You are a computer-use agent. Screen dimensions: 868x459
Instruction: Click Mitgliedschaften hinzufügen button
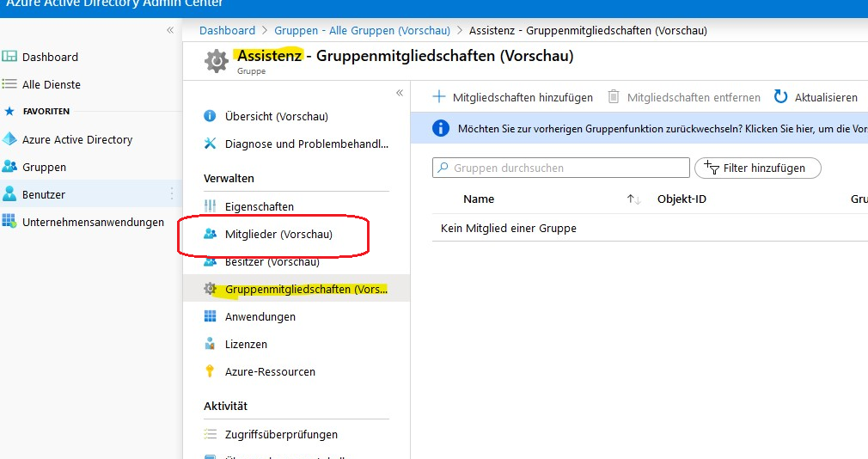512,97
